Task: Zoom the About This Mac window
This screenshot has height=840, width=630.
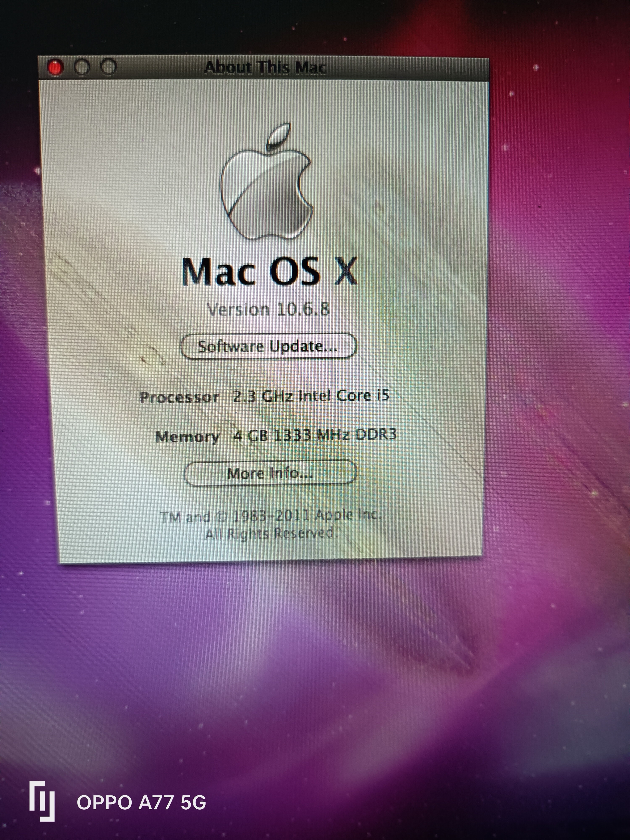Action: point(109,67)
